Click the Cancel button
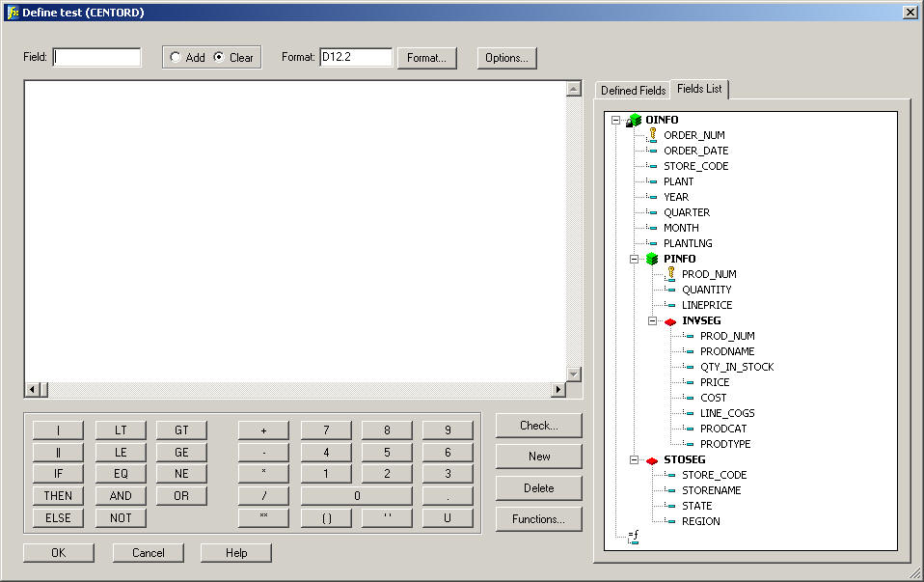The height and width of the screenshot is (582, 924). tap(148, 552)
